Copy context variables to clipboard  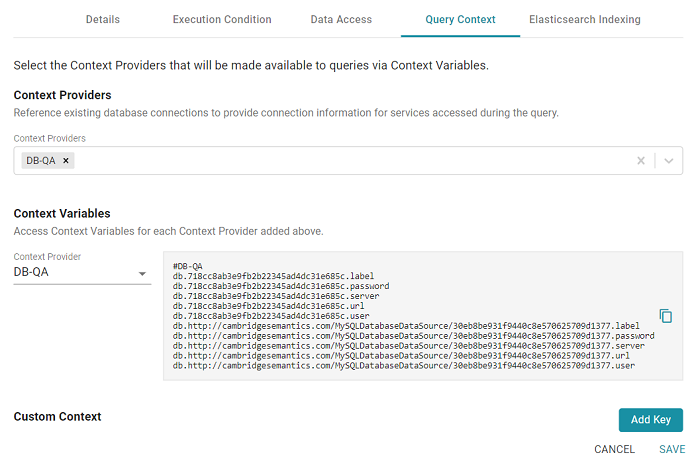pos(666,316)
